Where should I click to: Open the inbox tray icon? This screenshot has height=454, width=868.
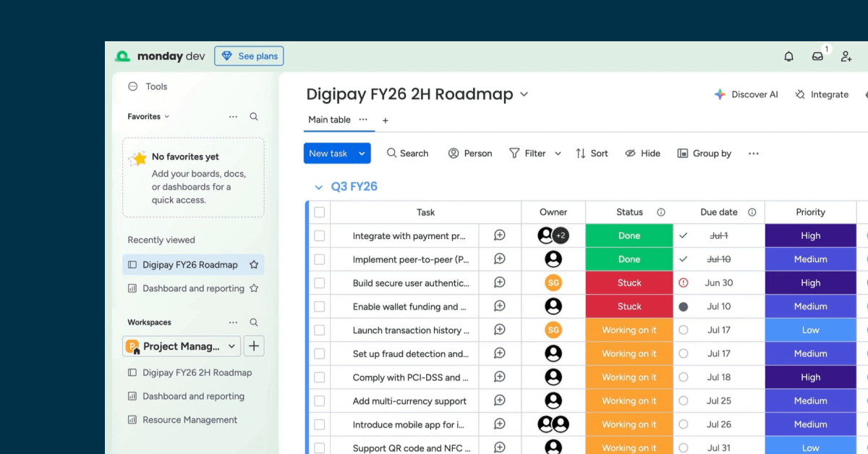point(817,56)
